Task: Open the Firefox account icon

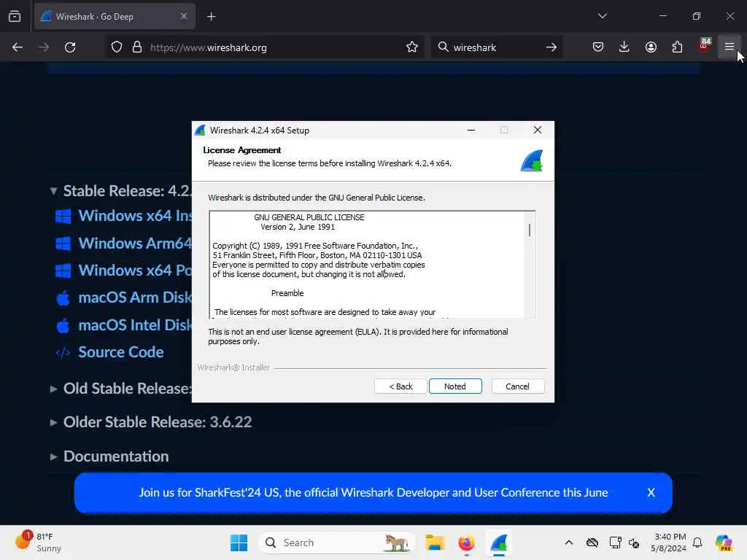Action: 651,47
